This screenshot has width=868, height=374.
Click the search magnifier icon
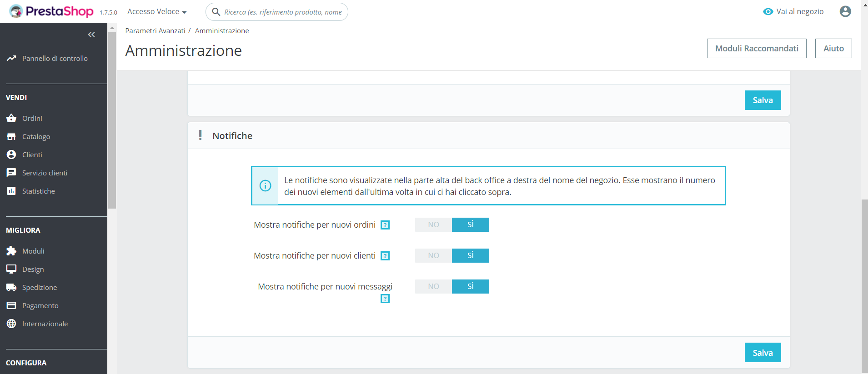(216, 12)
